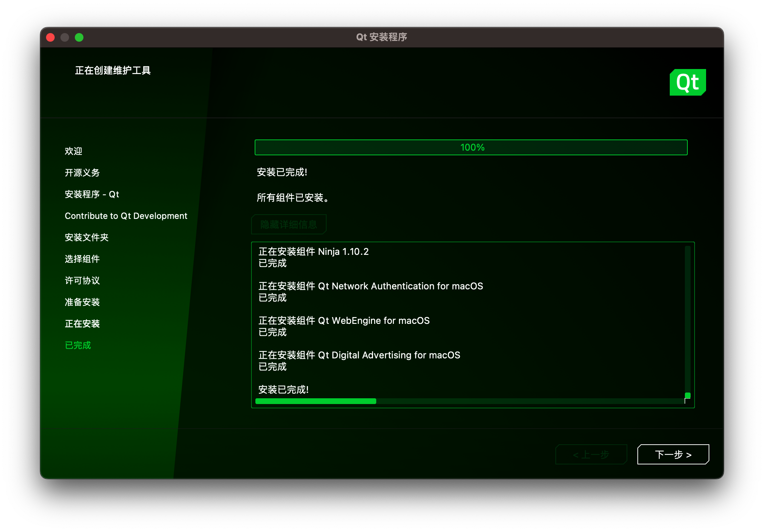
Task: Select the 选择组件 sidebar step
Action: click(82, 259)
